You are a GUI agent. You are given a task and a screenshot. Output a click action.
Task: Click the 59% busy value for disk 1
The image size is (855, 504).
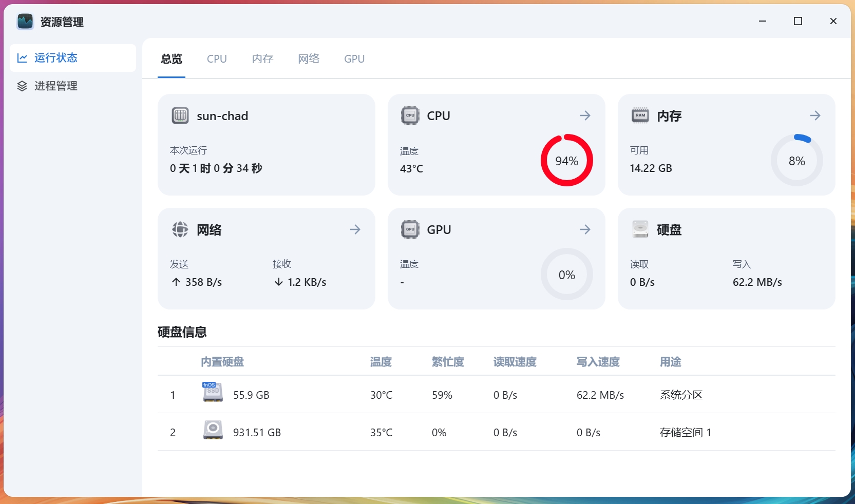(442, 395)
